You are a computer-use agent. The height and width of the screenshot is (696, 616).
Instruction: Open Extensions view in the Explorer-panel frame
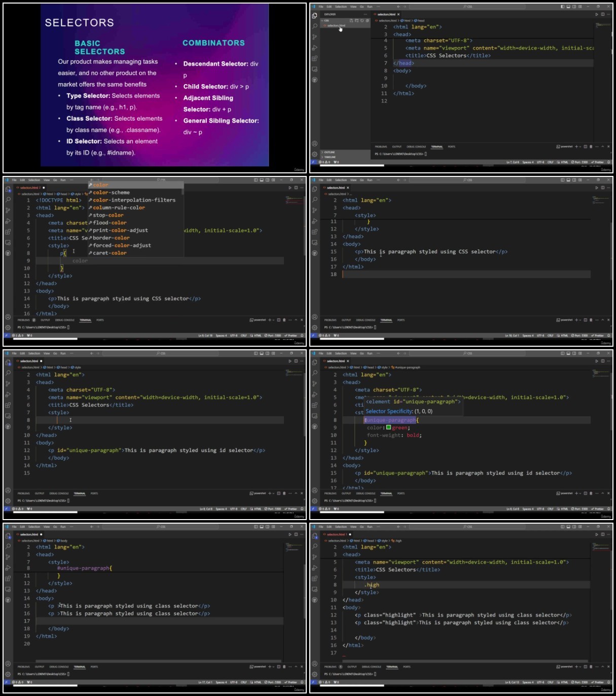pyautogui.click(x=315, y=58)
